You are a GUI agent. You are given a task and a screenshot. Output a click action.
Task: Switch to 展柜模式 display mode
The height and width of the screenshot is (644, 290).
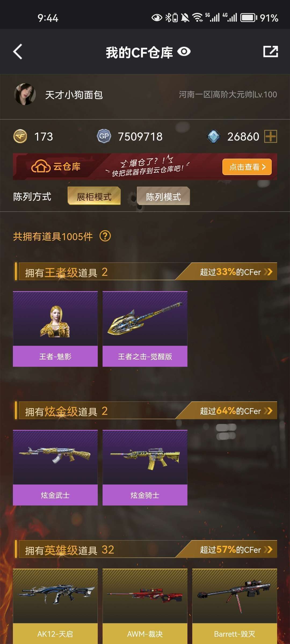94,196
